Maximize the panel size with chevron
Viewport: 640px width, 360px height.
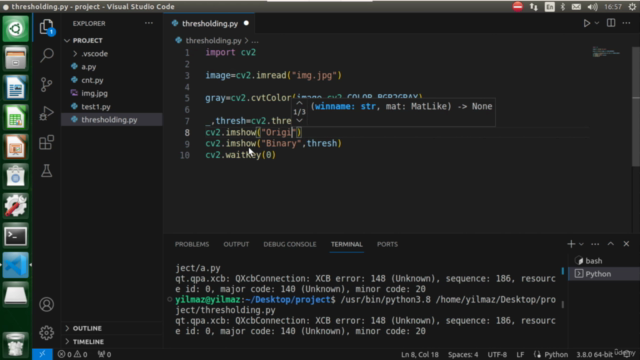click(611, 244)
